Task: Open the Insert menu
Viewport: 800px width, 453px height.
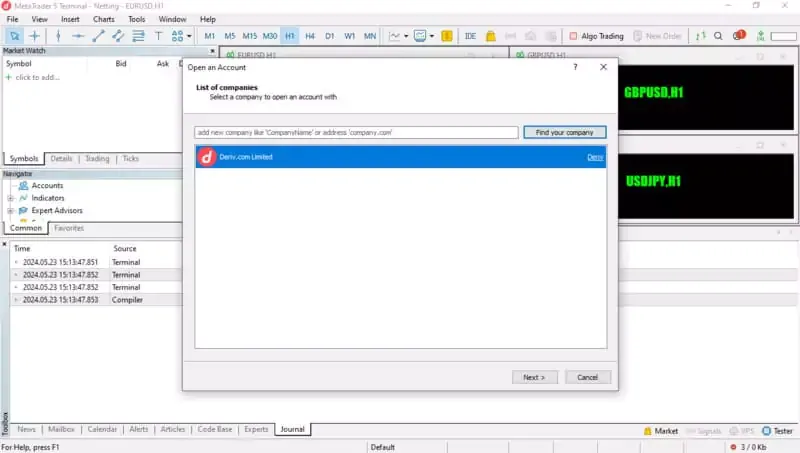Action: (x=70, y=19)
